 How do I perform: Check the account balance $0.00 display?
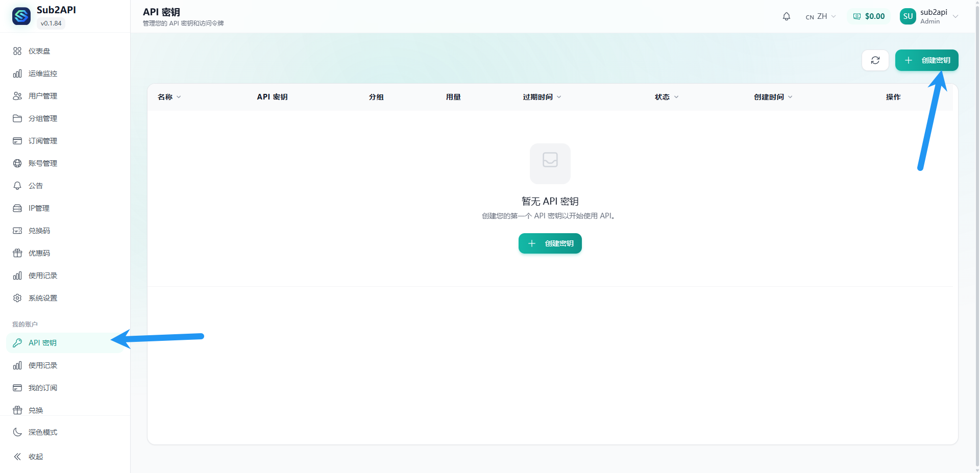click(869, 16)
